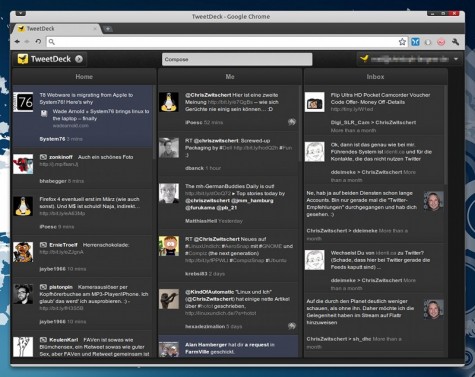Click the Home column header
The width and height of the screenshot is (475, 377).
[x=84, y=77]
